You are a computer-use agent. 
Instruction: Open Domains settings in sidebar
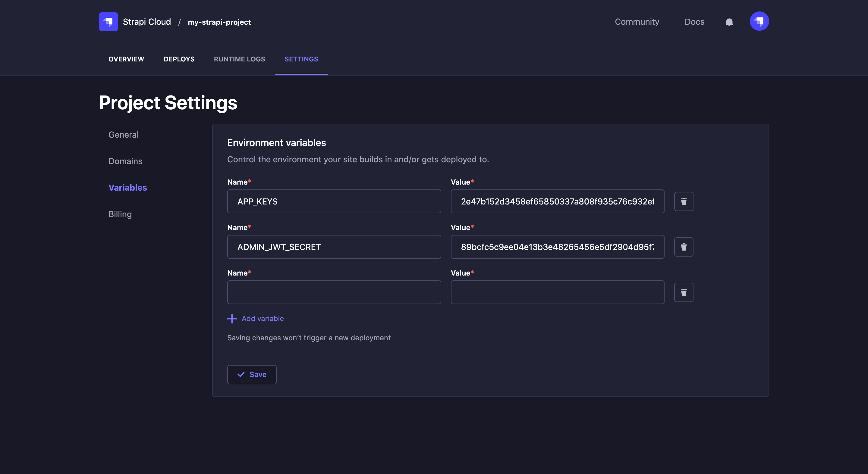pos(125,161)
